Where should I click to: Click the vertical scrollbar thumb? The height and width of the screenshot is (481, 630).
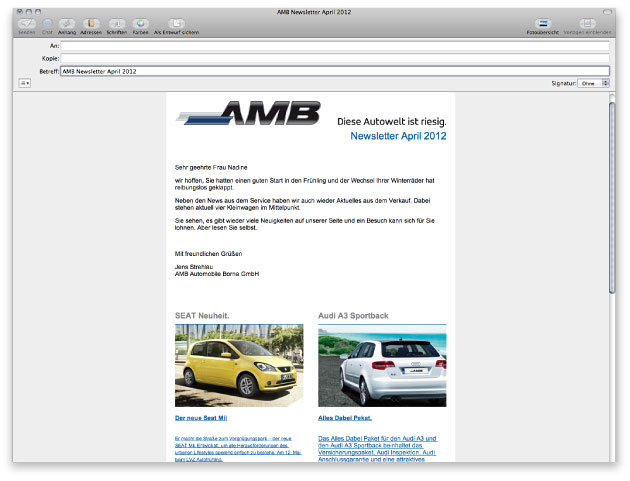612,198
